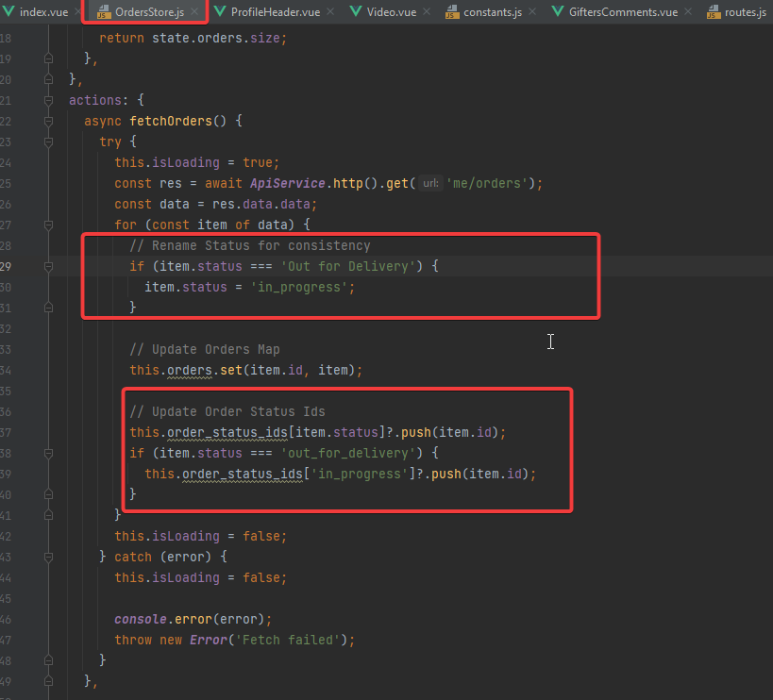Click 'order_status_ids' on line 37

[x=227, y=432]
